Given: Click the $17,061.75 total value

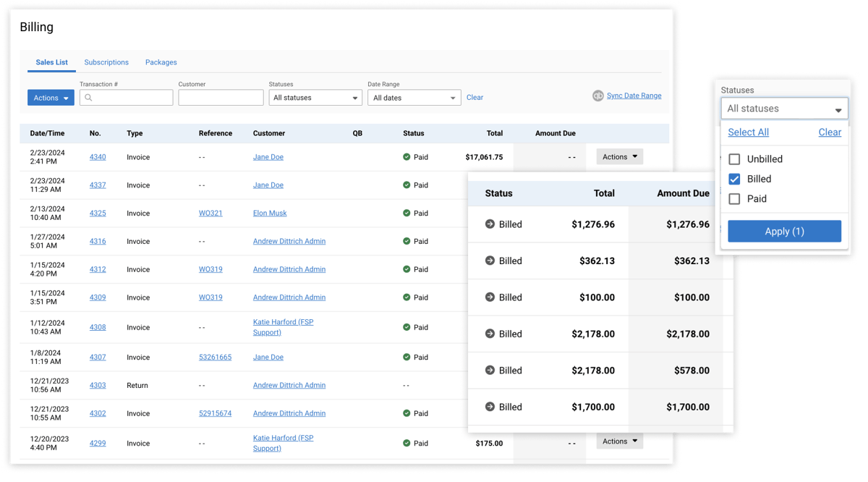Looking at the screenshot, I should [x=484, y=157].
